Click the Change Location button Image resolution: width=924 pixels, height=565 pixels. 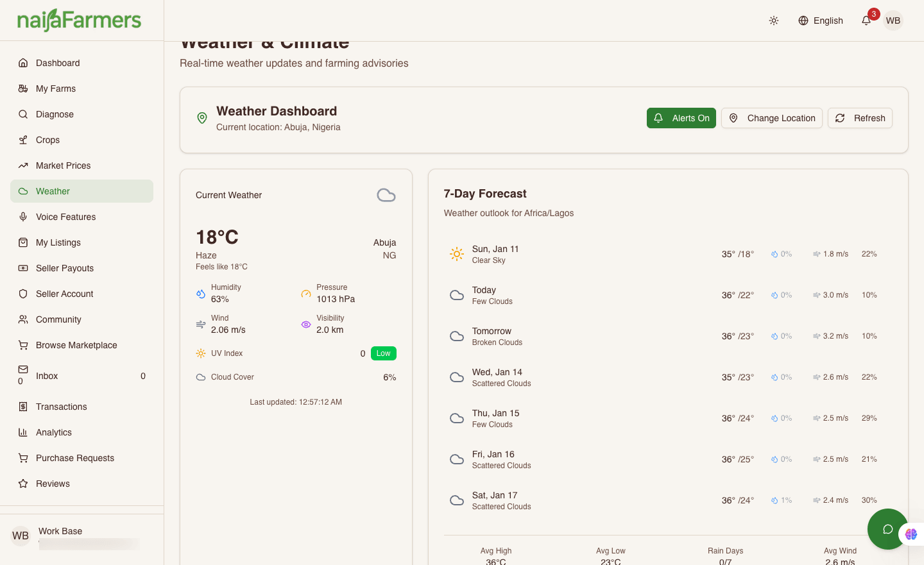(x=771, y=118)
